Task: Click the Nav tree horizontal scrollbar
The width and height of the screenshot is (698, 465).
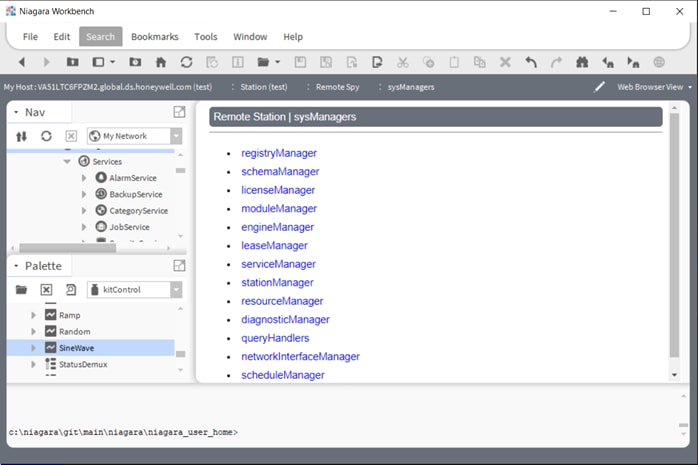Action: (68, 248)
